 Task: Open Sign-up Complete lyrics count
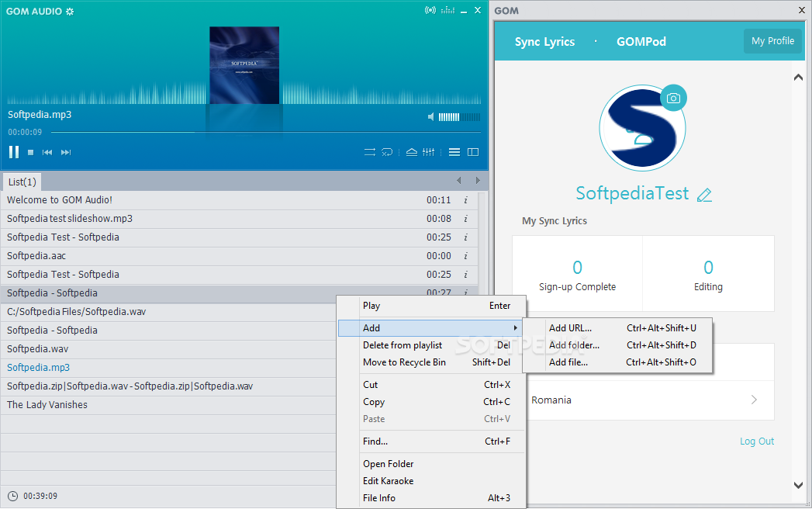click(x=578, y=274)
